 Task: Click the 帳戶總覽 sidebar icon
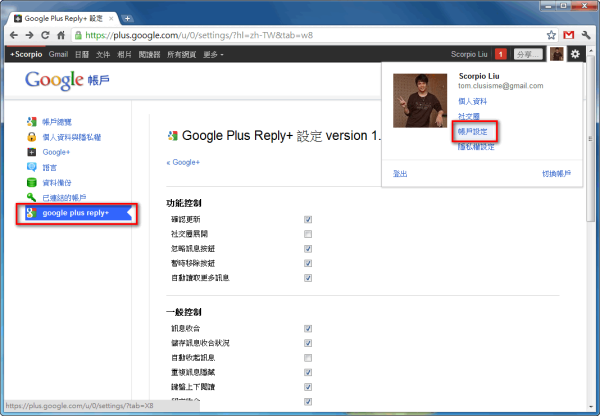[x=31, y=122]
